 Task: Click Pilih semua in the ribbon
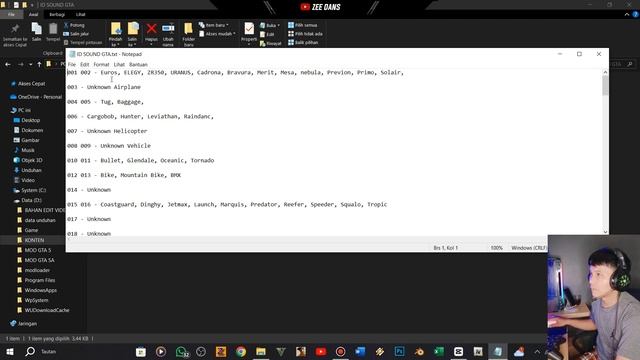pos(302,25)
